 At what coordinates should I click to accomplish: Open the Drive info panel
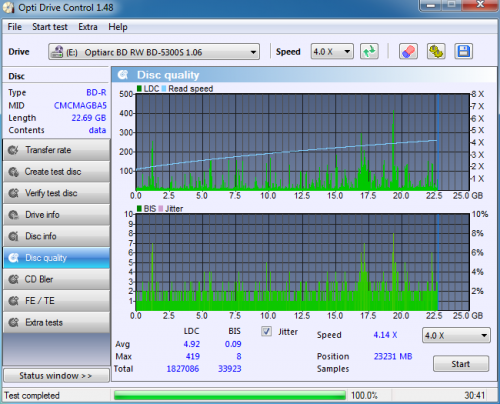point(56,215)
